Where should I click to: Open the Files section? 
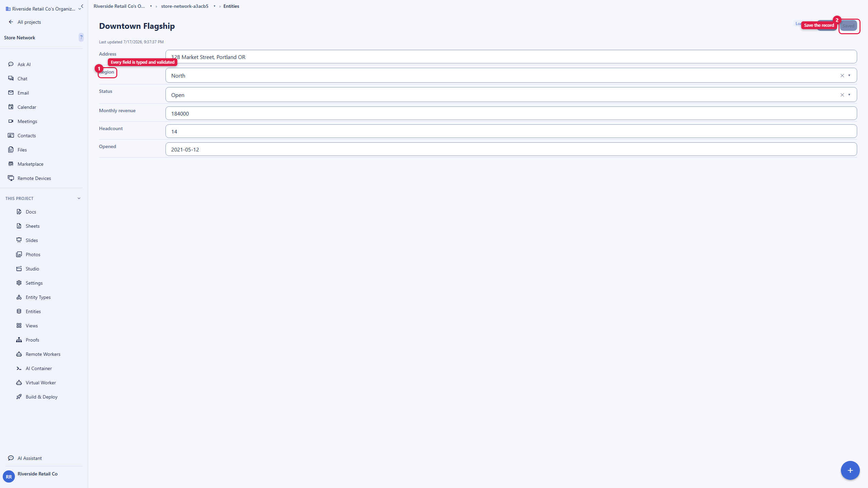coord(22,150)
